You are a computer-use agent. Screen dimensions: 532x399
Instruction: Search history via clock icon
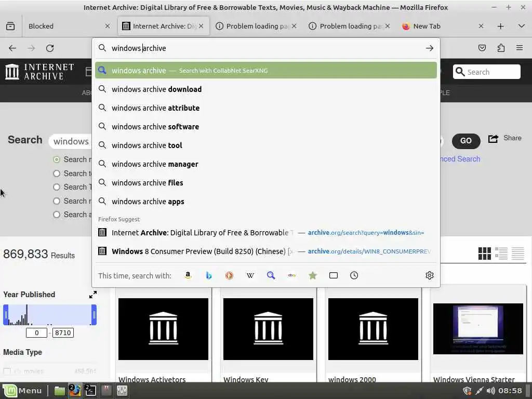(354, 275)
